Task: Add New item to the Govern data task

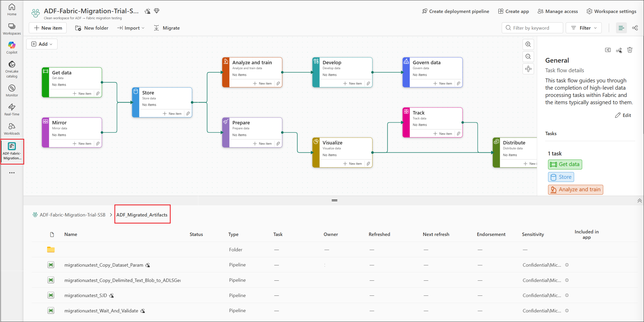Action: (x=443, y=83)
